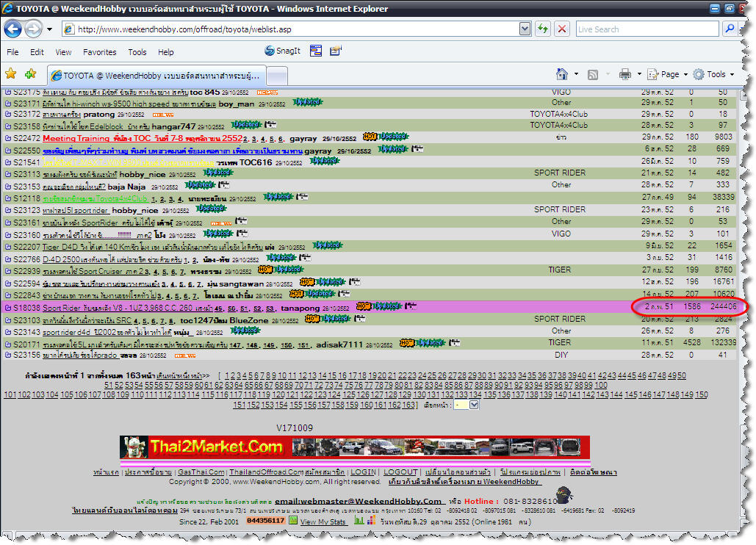
Task: Click the Add to Favorites icon
Action: coord(30,74)
